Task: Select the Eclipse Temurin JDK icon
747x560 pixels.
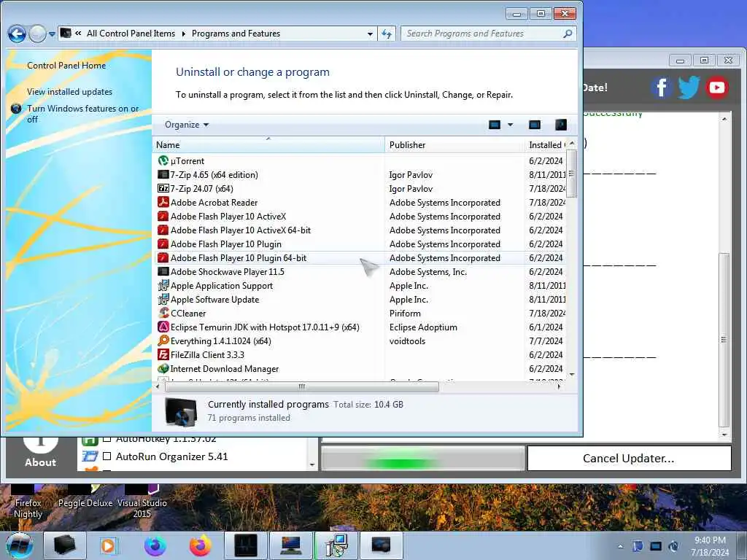Action: coord(163,327)
